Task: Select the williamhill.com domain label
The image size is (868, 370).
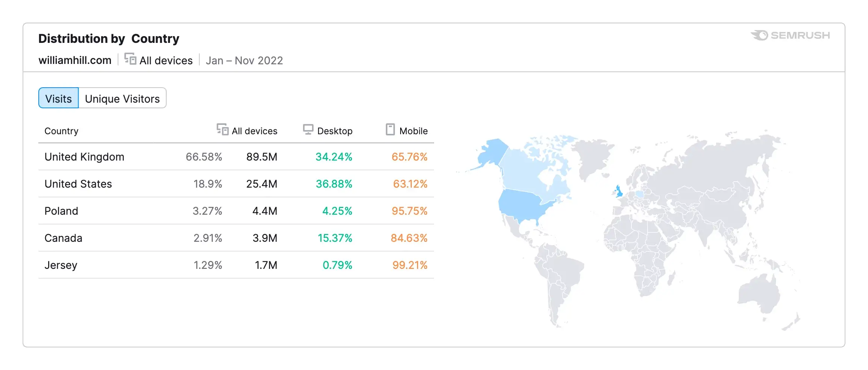Action: pos(75,60)
